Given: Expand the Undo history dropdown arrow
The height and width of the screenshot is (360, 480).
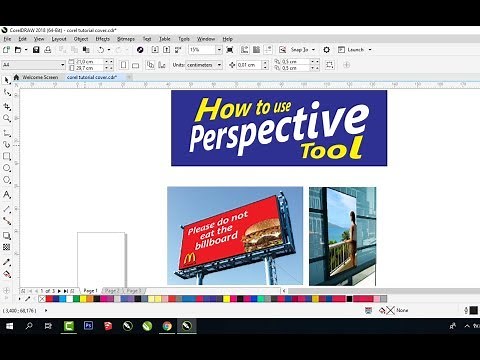Looking at the screenshot, I should point(109,50).
